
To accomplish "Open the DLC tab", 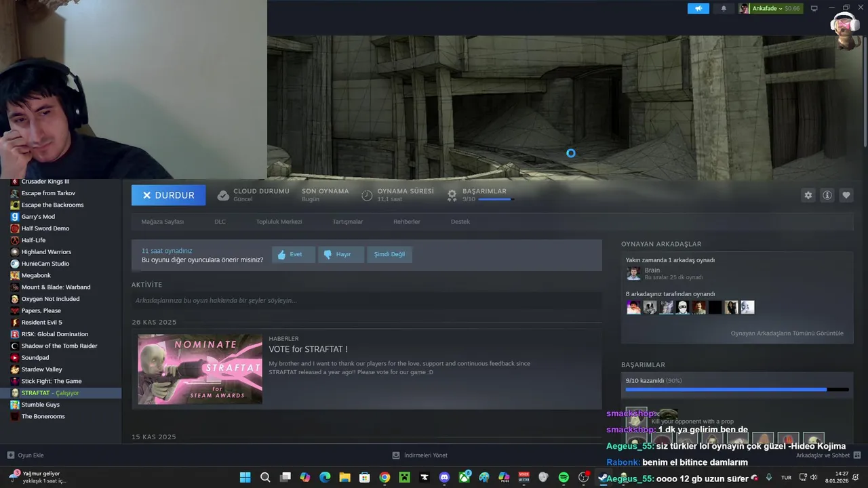I will click(220, 222).
